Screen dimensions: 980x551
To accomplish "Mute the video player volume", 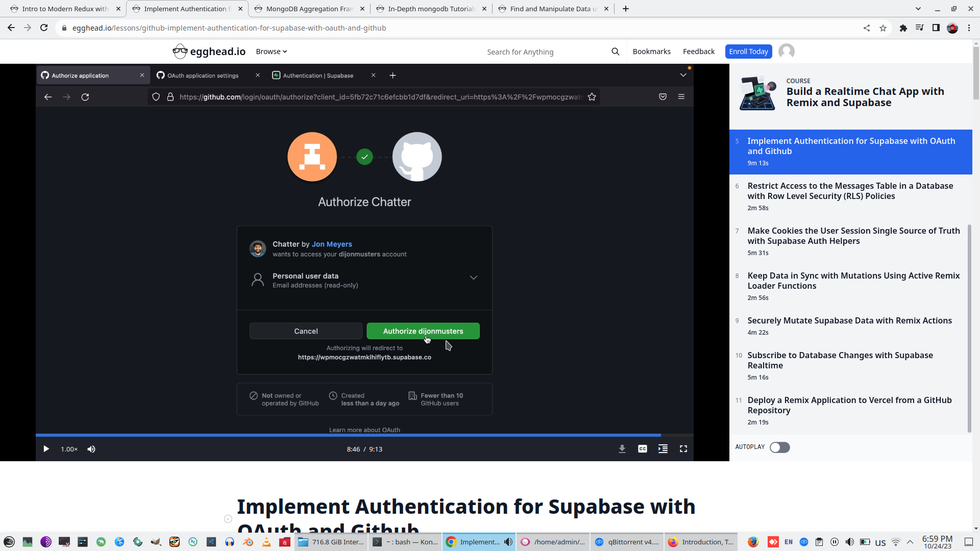I will point(91,449).
